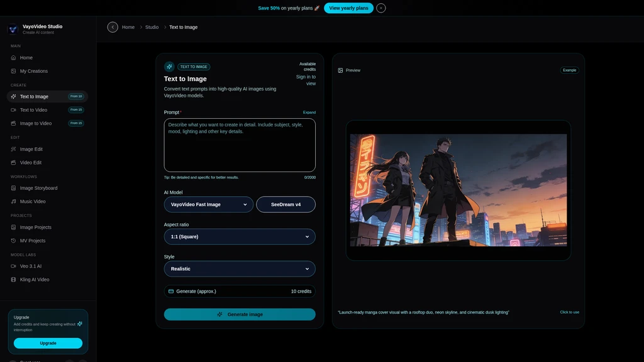This screenshot has height=362, width=644.
Task: Click the back arrow in breadcrumb bar
Action: coord(113,27)
